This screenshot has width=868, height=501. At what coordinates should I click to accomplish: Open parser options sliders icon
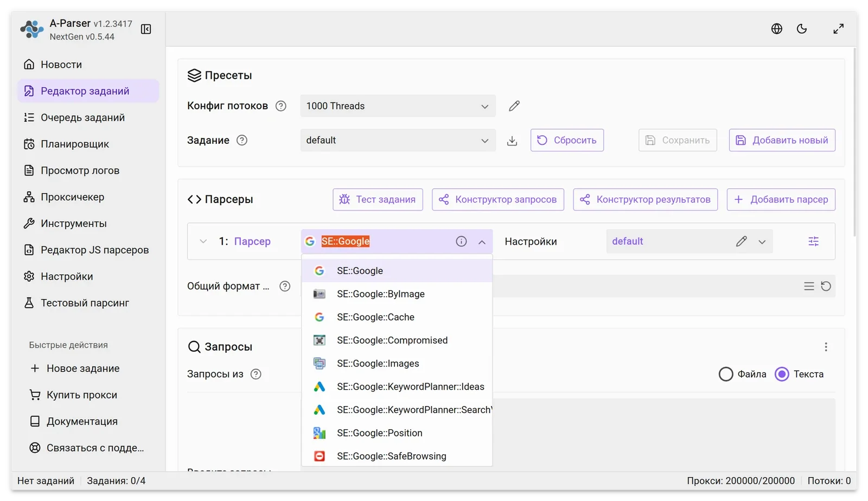coord(814,242)
